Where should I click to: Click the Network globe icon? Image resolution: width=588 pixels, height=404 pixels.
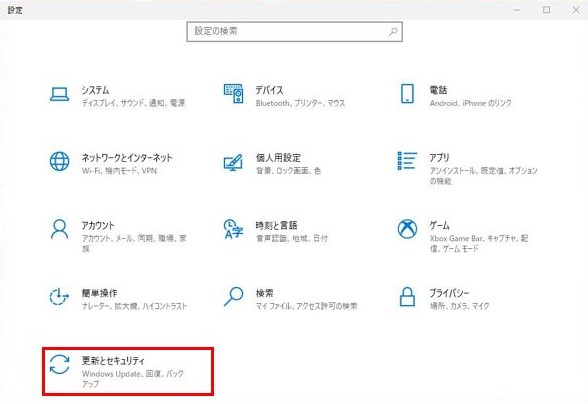pos(59,161)
